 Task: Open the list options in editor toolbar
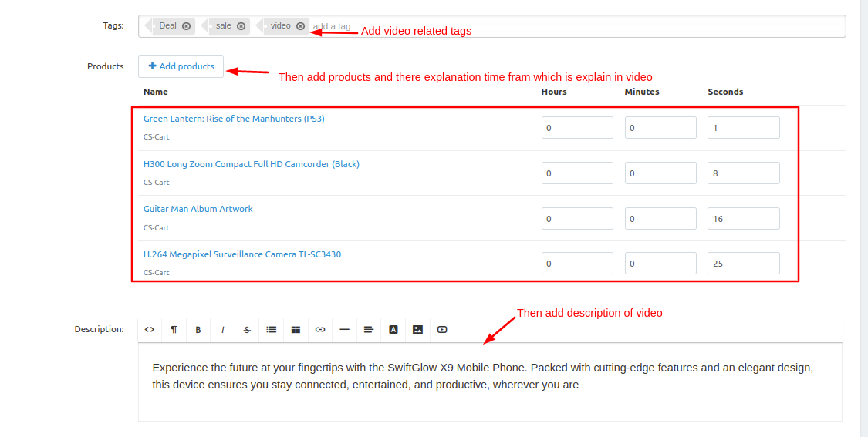tap(272, 330)
